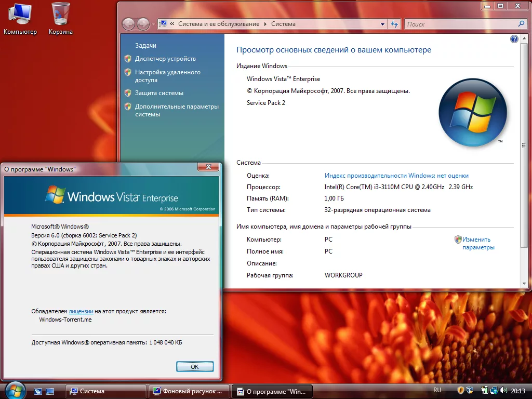Click the volume speaker tray icon

pos(503,391)
